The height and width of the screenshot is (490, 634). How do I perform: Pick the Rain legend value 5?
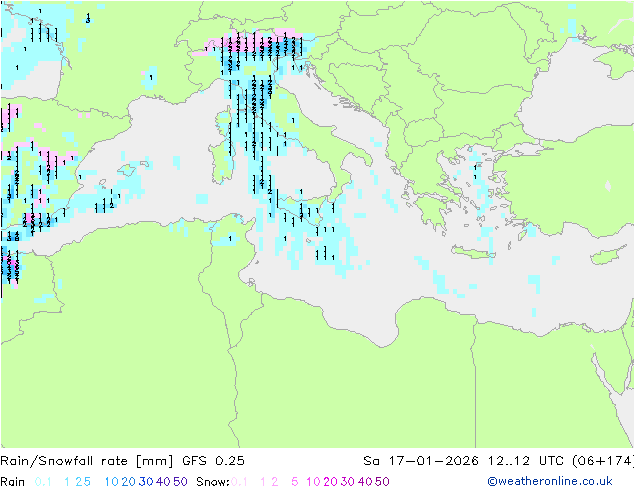(x=87, y=482)
